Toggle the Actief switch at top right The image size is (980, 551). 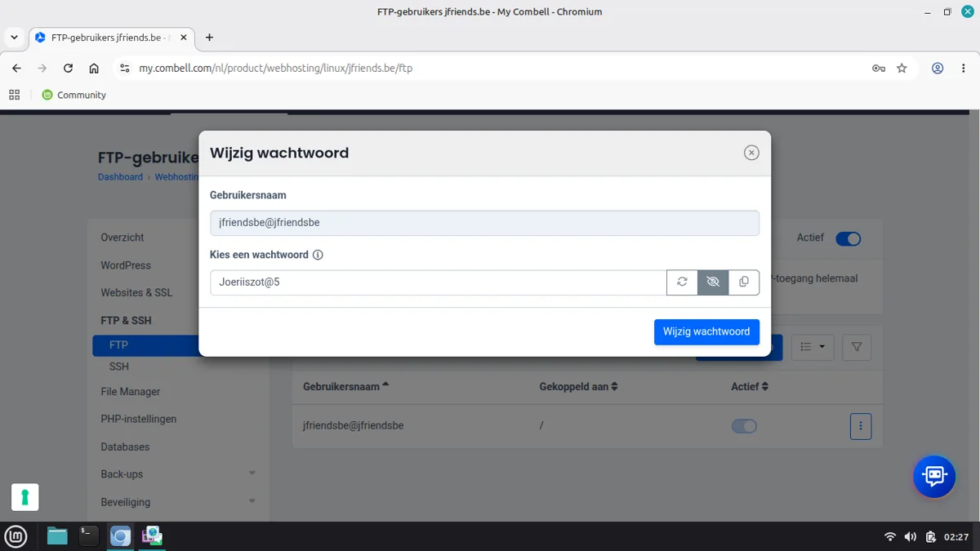pos(849,238)
